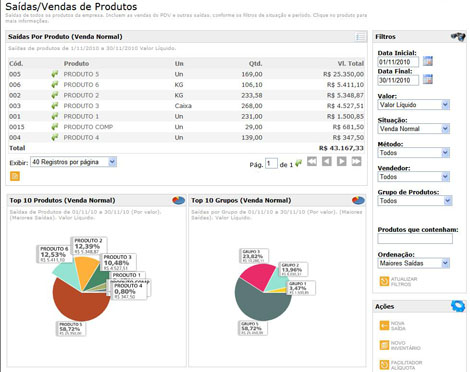The image size is (470, 372).
Task: Click PRODUTO 5 product name
Action: tap(81, 74)
